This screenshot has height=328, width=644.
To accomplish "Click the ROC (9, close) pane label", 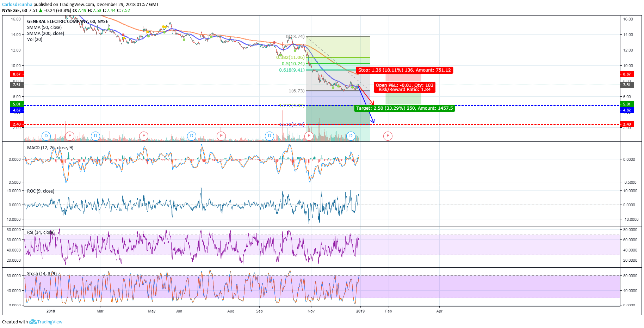I will 41,191.
